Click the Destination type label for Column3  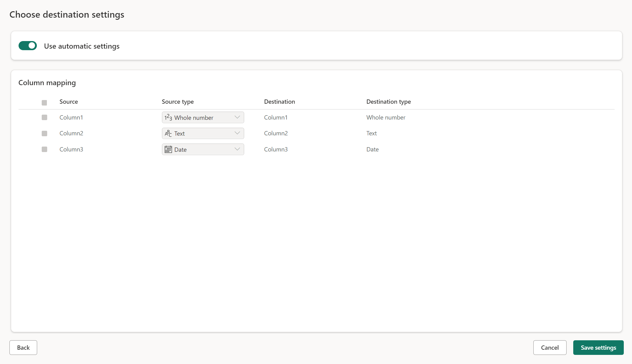[372, 149]
